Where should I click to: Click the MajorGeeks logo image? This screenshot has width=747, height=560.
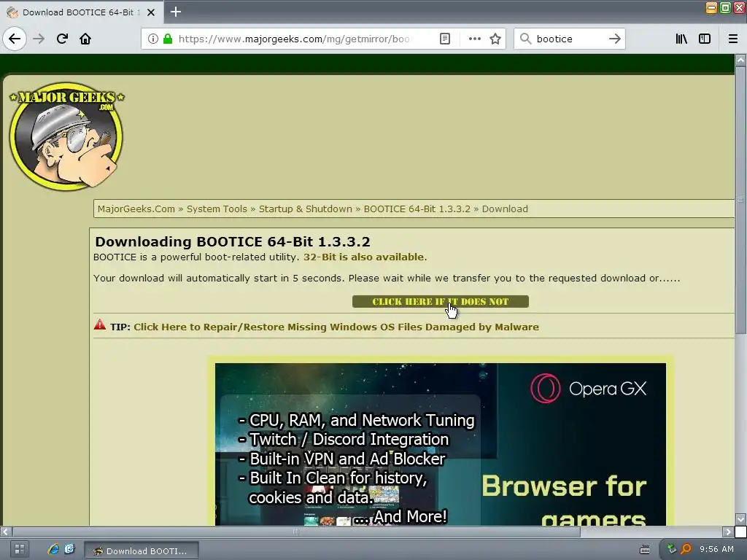[x=66, y=136]
